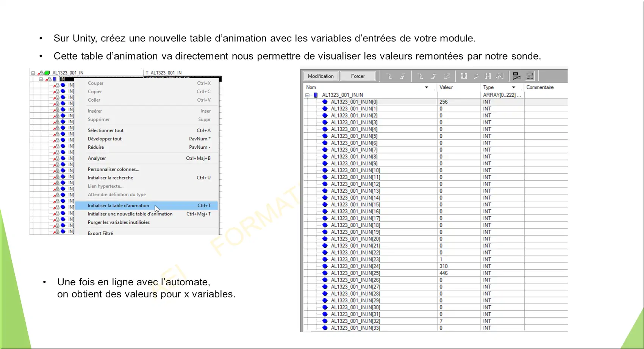The width and height of the screenshot is (644, 349).
Task: Click the rising-edge 'set to 1' icon right of the Forcer button
Action: click(x=402, y=76)
